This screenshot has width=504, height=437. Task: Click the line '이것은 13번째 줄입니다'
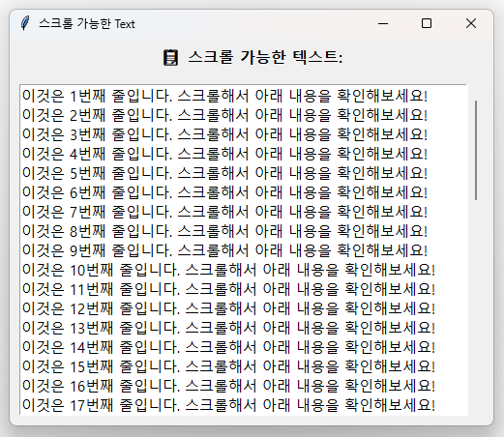228,328
